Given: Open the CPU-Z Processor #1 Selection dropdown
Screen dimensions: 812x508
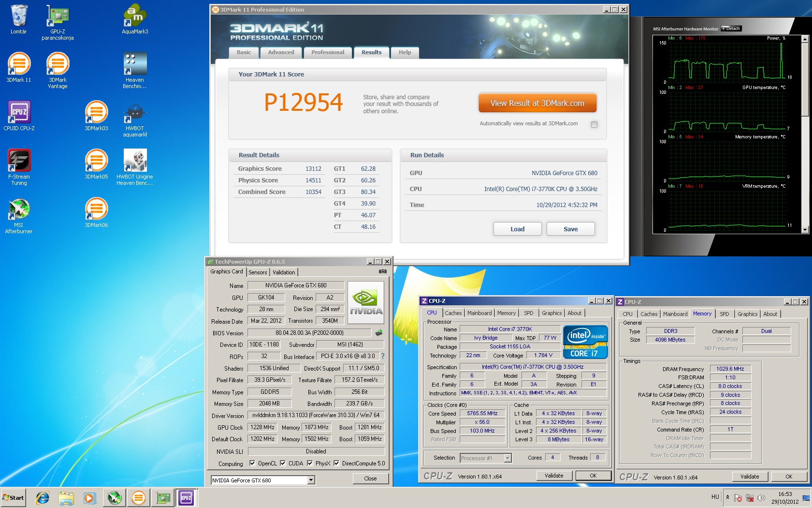Looking at the screenshot, I should click(507, 458).
